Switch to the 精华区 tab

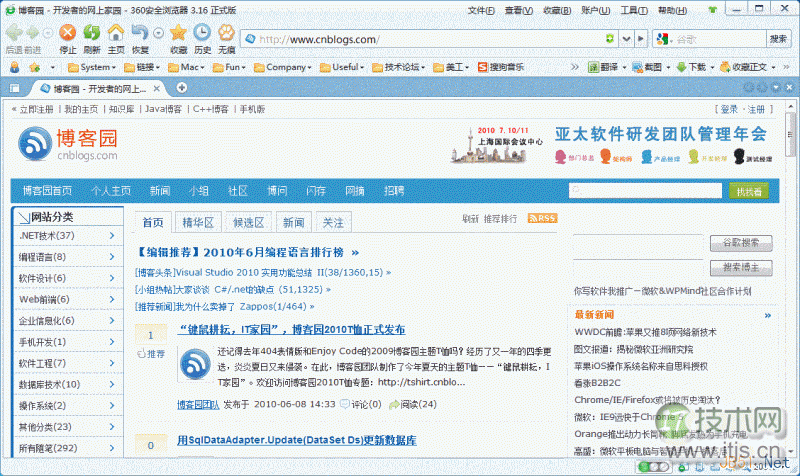[x=198, y=222]
